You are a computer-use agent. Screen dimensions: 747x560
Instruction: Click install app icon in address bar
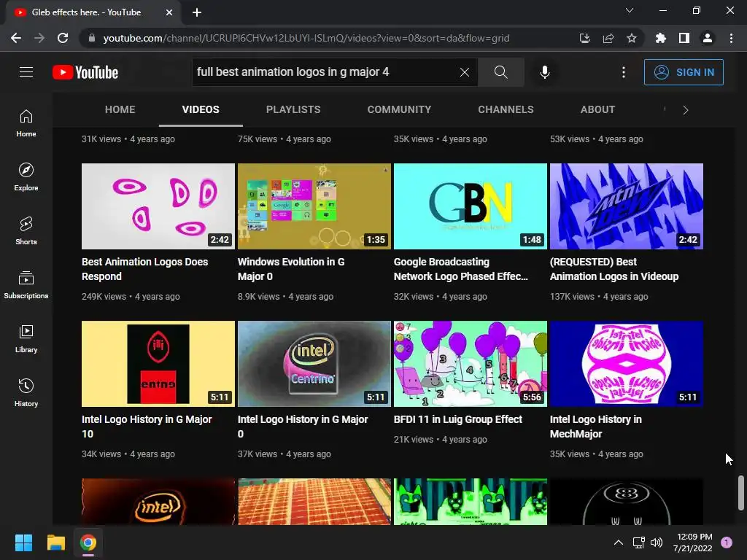[x=584, y=38]
